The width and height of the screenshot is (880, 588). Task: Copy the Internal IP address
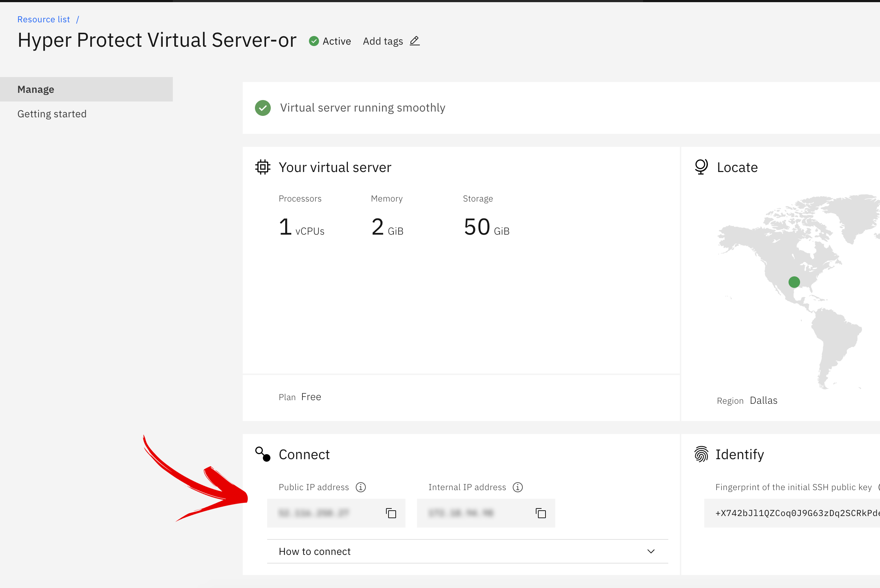(540, 513)
